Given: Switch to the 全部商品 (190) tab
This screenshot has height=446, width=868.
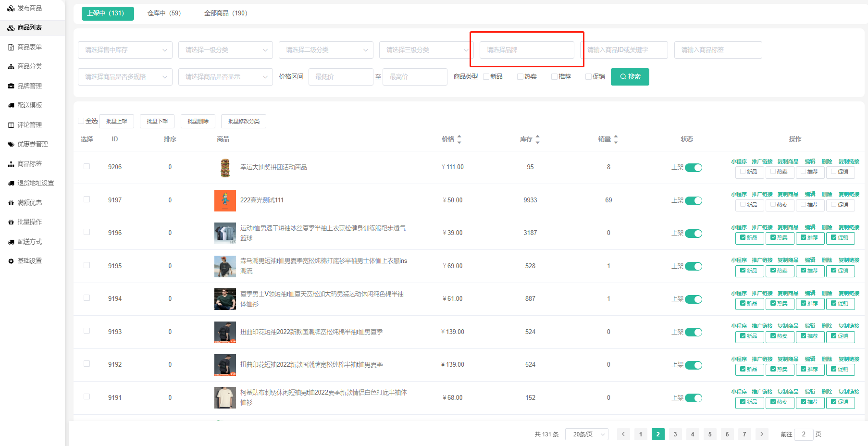Looking at the screenshot, I should coord(225,13).
